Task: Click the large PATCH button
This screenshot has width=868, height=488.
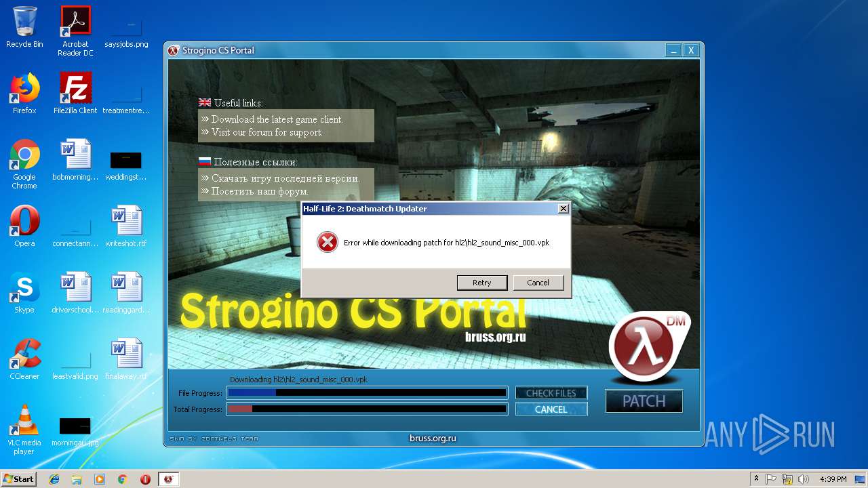Action: (x=644, y=401)
